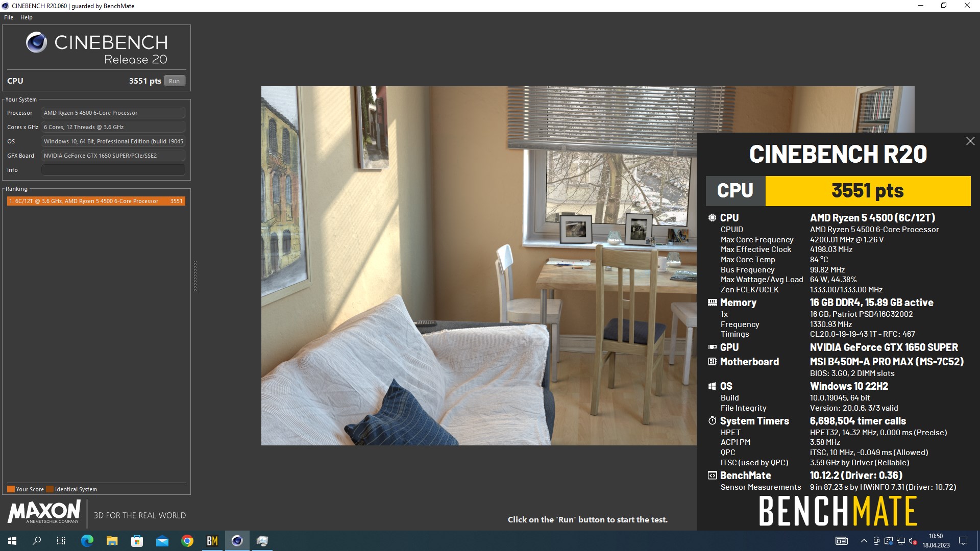Click the Patriot PSD416G32002 memory text
Viewport: 980px width, 551px height.
[862, 314]
